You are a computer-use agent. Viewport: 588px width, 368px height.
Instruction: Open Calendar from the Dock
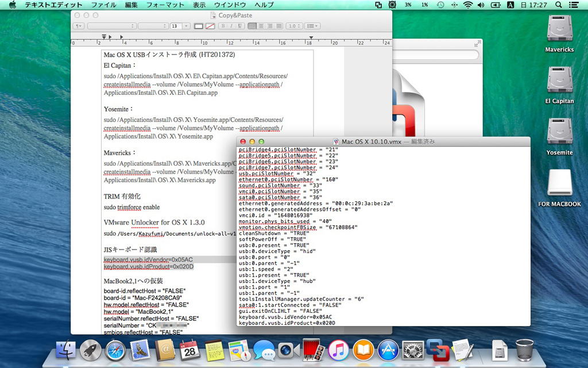[189, 350]
